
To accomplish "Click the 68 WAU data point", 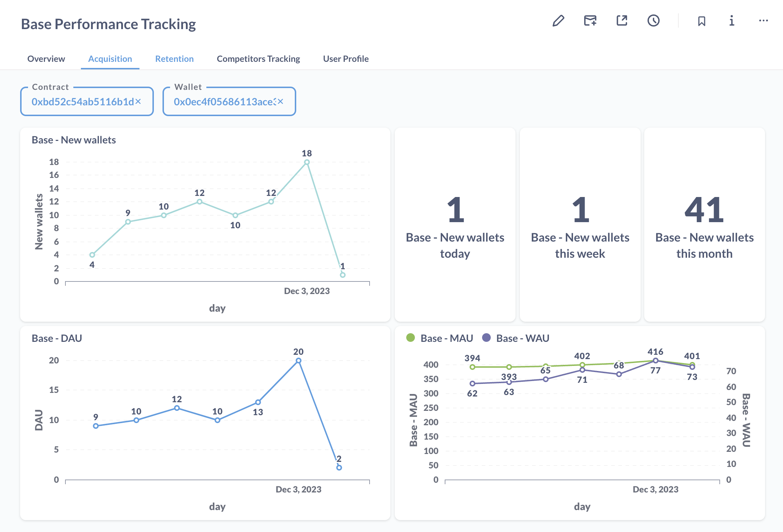I will click(x=619, y=374).
